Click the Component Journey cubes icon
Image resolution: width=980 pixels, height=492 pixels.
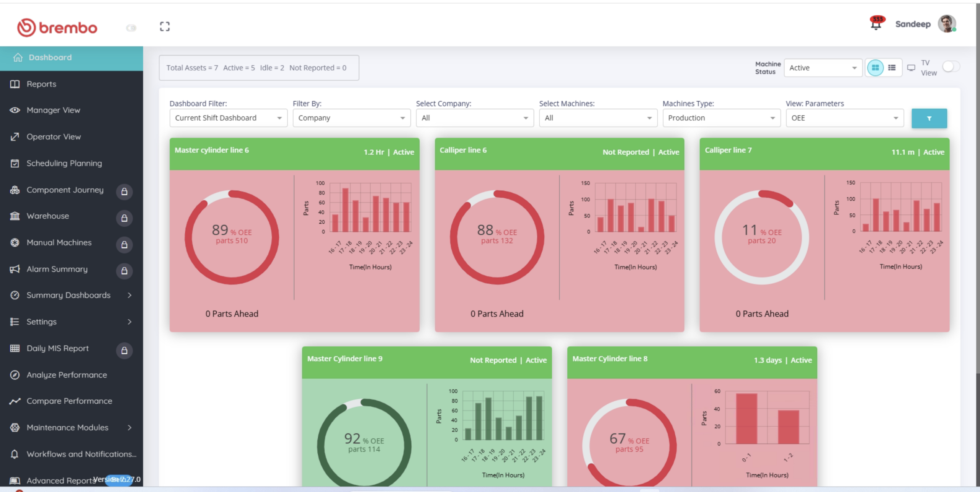(x=15, y=190)
